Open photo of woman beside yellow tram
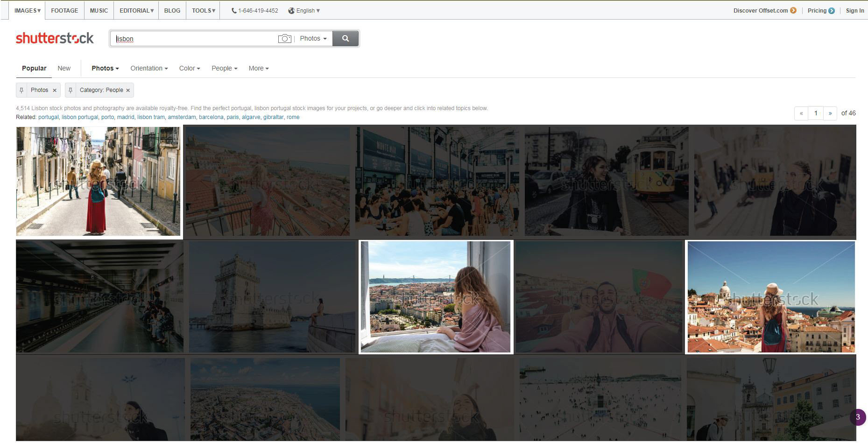 607,181
